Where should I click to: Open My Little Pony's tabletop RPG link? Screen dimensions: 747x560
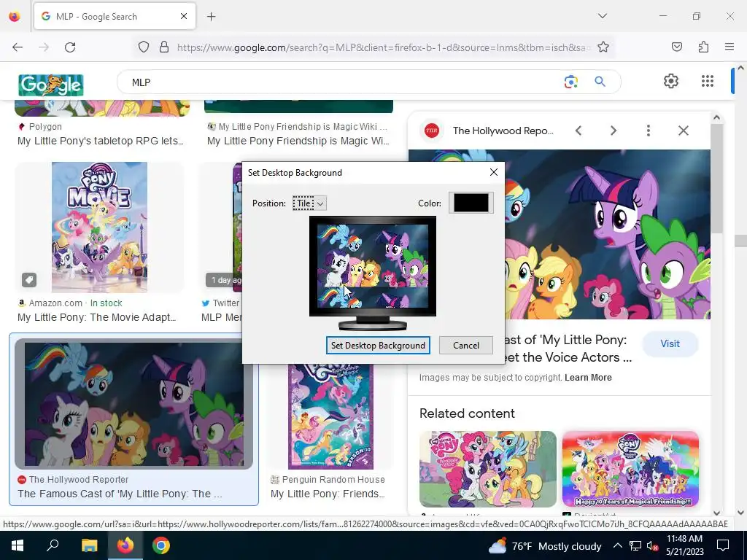coord(101,141)
